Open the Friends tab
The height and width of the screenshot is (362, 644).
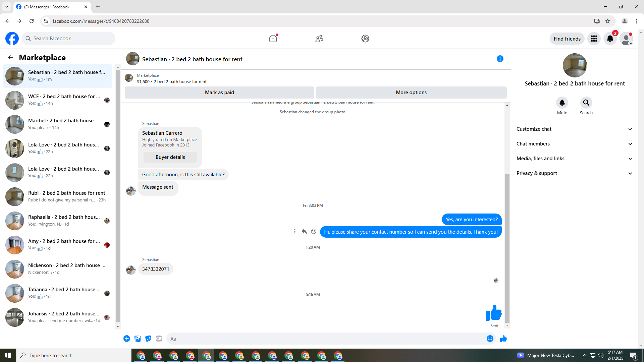pyautogui.click(x=319, y=39)
